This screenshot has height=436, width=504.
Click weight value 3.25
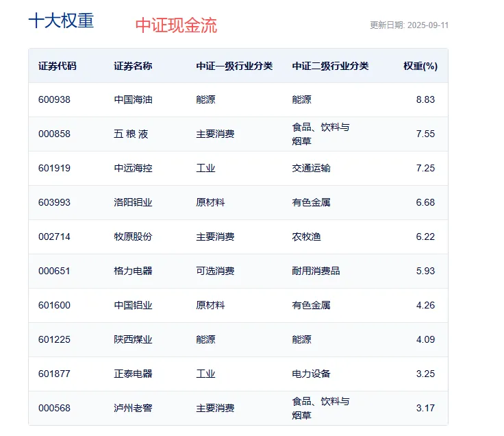425,374
